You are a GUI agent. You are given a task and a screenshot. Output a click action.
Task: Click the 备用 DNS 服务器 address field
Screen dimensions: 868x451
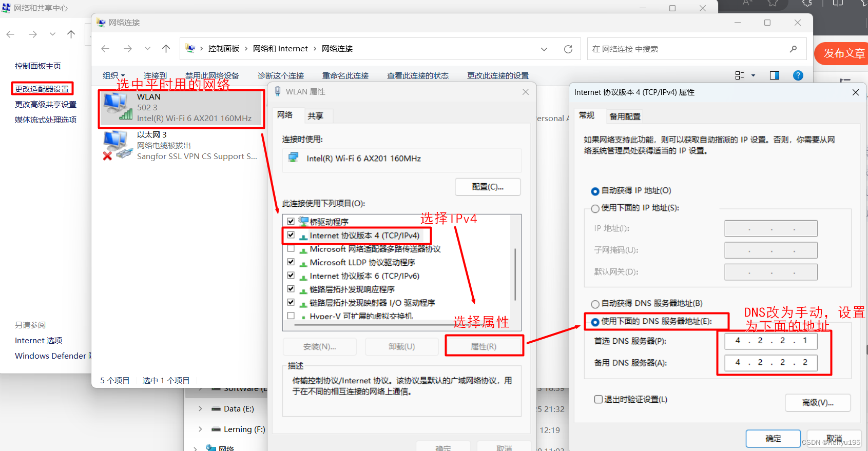click(771, 363)
